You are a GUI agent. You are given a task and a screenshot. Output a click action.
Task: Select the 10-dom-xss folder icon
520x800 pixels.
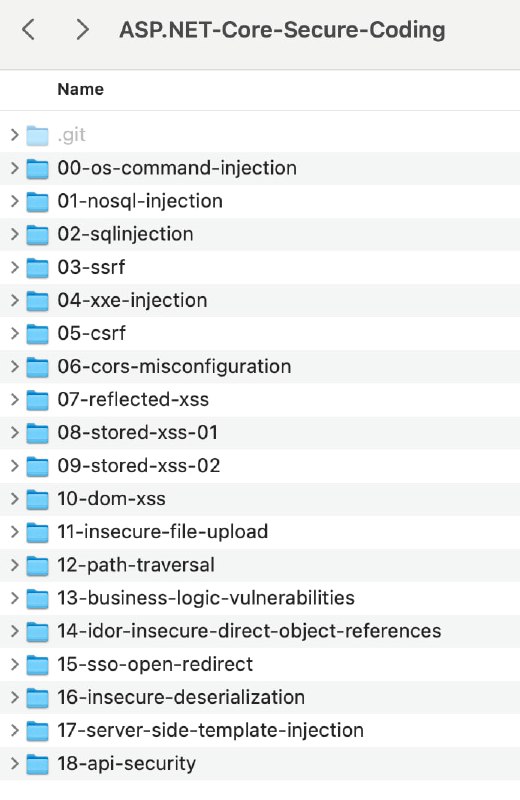coord(37,499)
